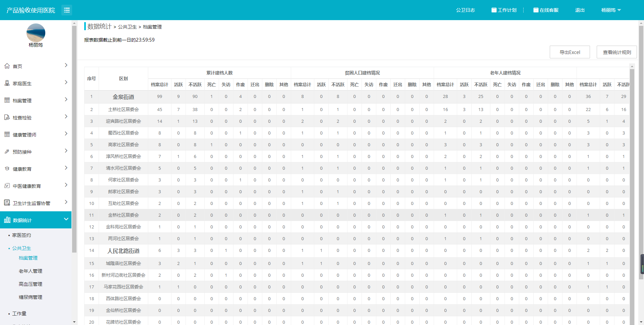This screenshot has height=325, width=644.
Task: Select 老年人管理 submenu item
Action: click(x=31, y=271)
